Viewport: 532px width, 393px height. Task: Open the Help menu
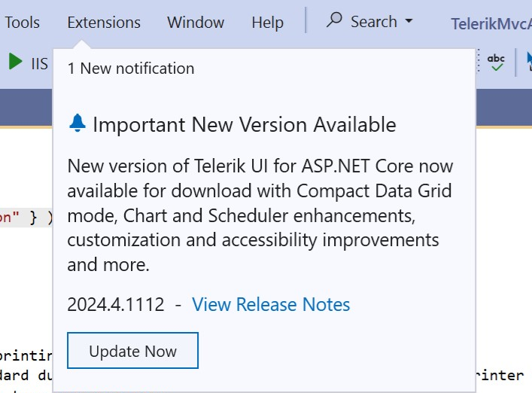267,23
